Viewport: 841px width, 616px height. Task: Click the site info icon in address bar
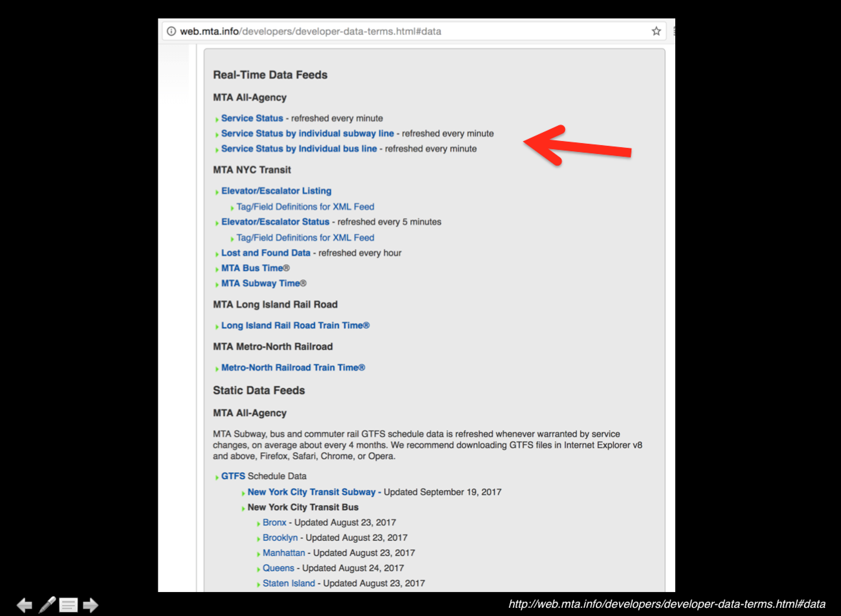[x=171, y=31]
